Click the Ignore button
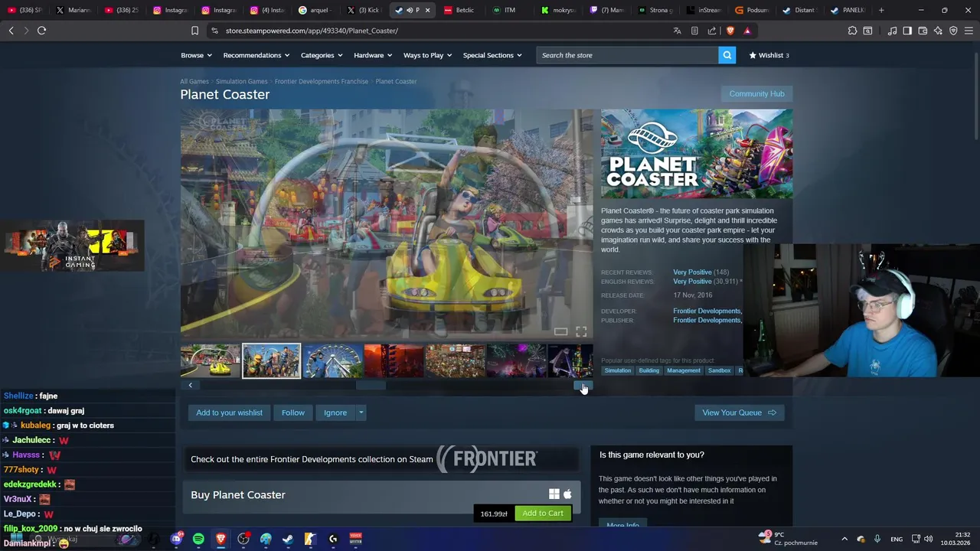980x551 pixels. click(x=335, y=412)
